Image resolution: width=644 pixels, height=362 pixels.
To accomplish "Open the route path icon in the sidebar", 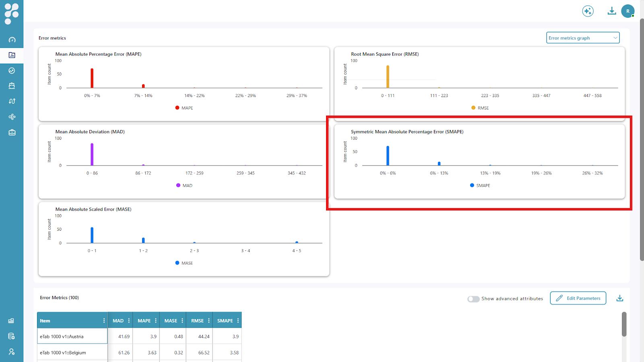I will pyautogui.click(x=12, y=101).
